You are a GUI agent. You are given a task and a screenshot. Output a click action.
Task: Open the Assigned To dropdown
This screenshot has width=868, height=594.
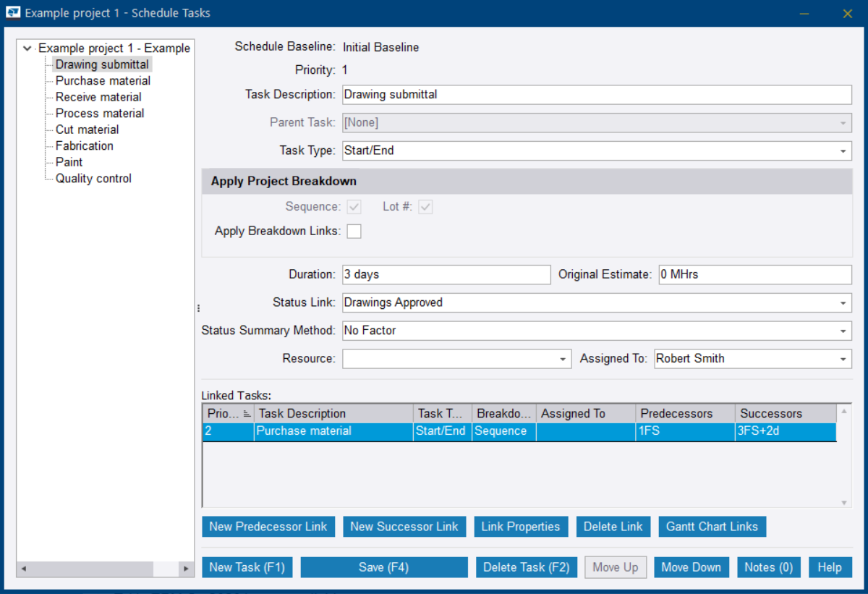[843, 358]
